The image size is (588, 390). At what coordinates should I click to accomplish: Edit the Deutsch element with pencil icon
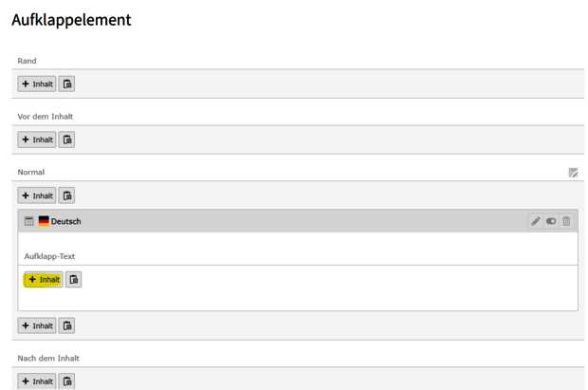[535, 221]
